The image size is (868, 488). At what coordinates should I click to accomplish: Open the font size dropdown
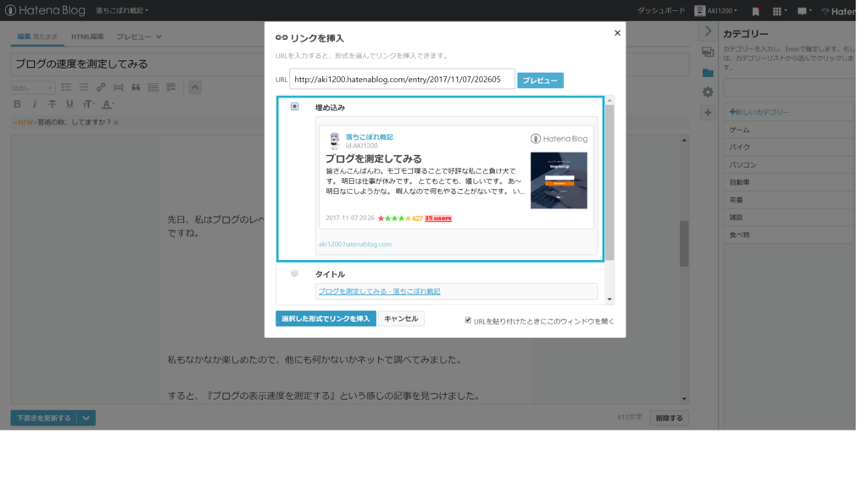pos(88,104)
